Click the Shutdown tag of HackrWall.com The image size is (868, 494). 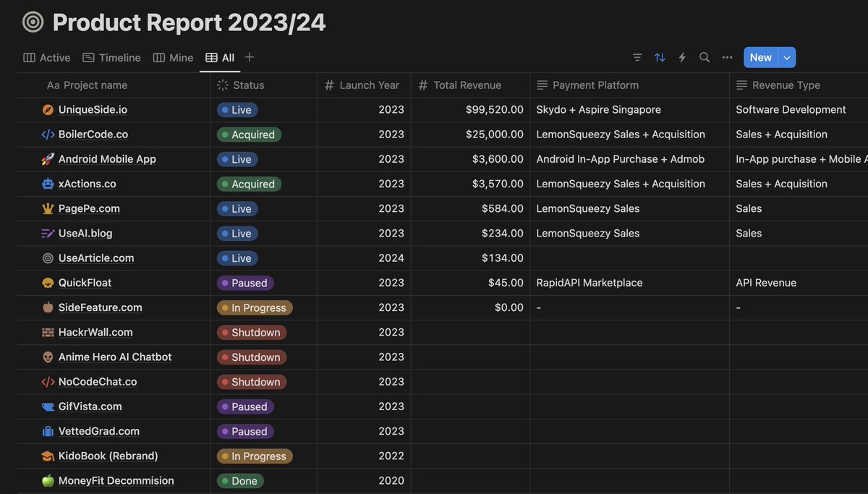point(252,332)
